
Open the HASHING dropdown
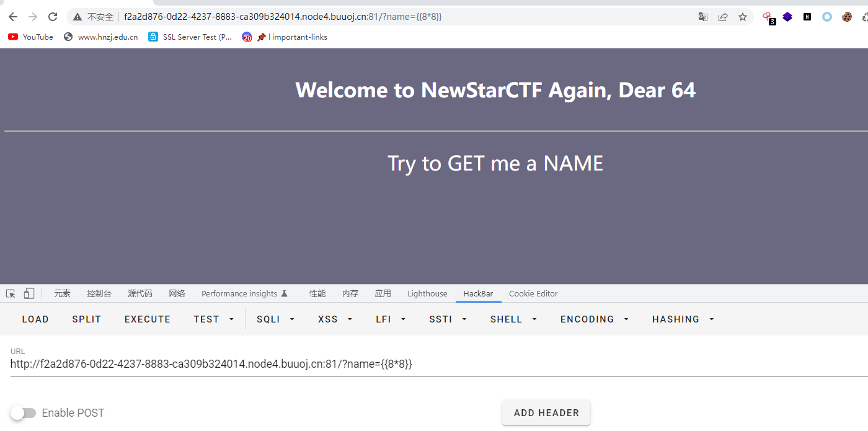683,319
